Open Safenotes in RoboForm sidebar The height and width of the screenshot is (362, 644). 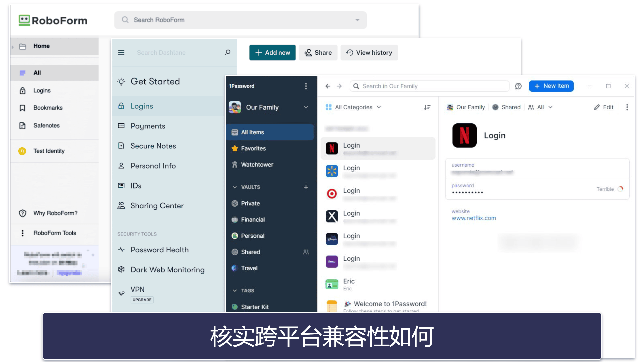(55, 125)
